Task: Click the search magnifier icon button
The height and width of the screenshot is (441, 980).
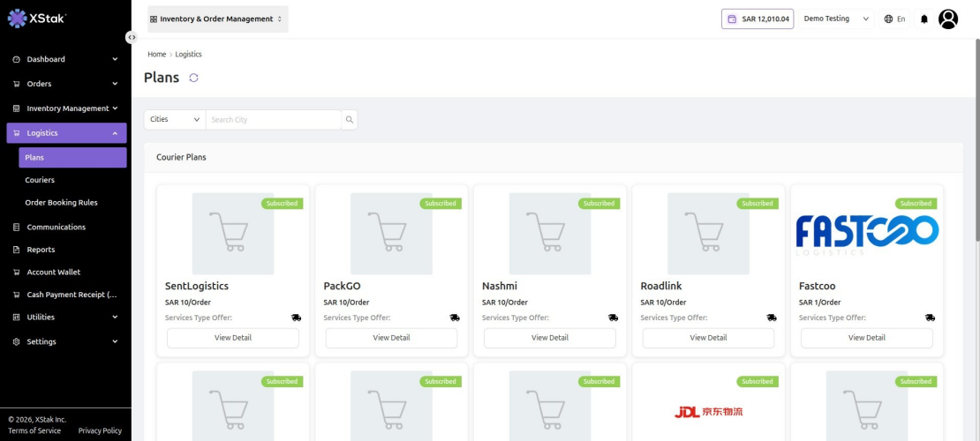Action: [350, 119]
